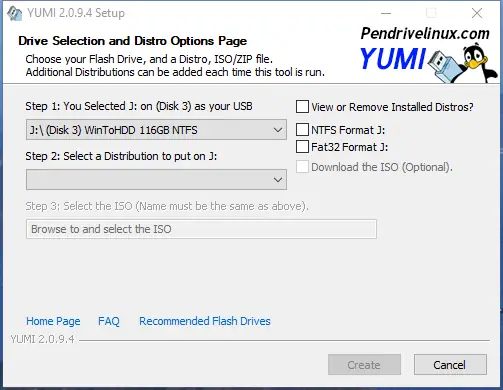This screenshot has width=503, height=390.
Task: Tick Download the ISO (Optional) checkbox
Action: [x=302, y=167]
